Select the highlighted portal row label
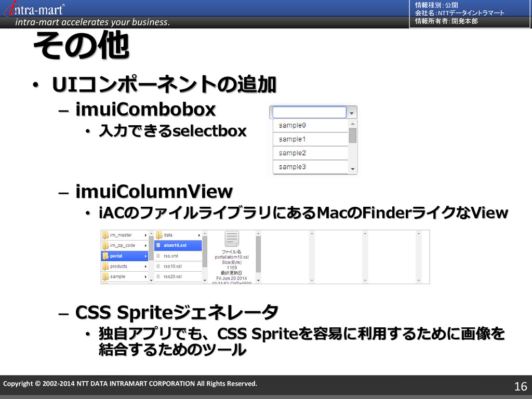Viewport: 532px width, 399px height. point(116,256)
